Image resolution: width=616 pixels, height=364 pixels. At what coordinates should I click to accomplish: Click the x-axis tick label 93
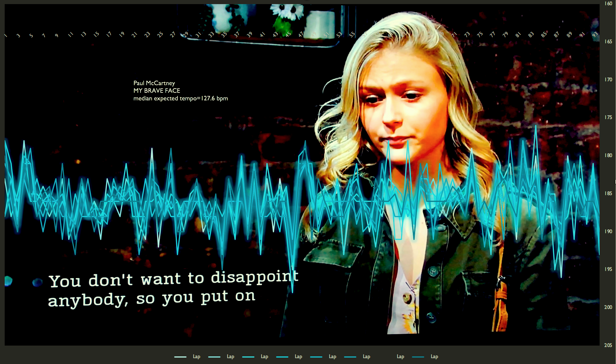pos(595,35)
